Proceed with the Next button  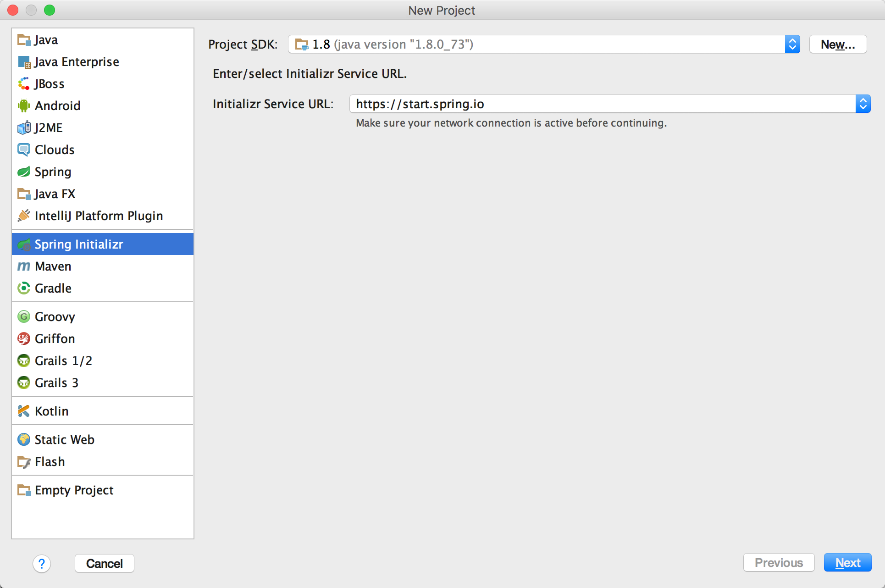[x=847, y=563]
